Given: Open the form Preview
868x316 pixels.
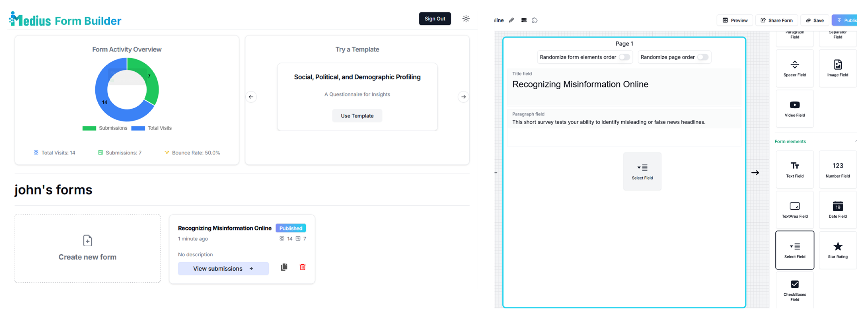Looking at the screenshot, I should [735, 20].
